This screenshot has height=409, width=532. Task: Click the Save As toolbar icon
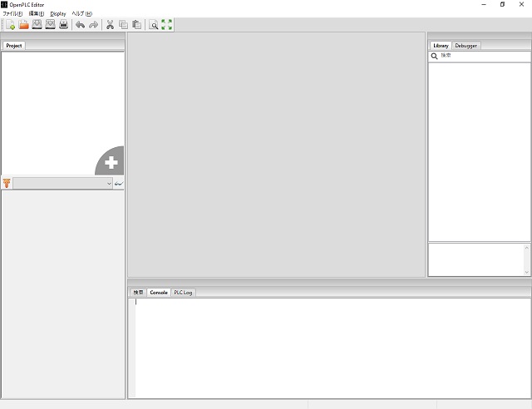pos(50,25)
